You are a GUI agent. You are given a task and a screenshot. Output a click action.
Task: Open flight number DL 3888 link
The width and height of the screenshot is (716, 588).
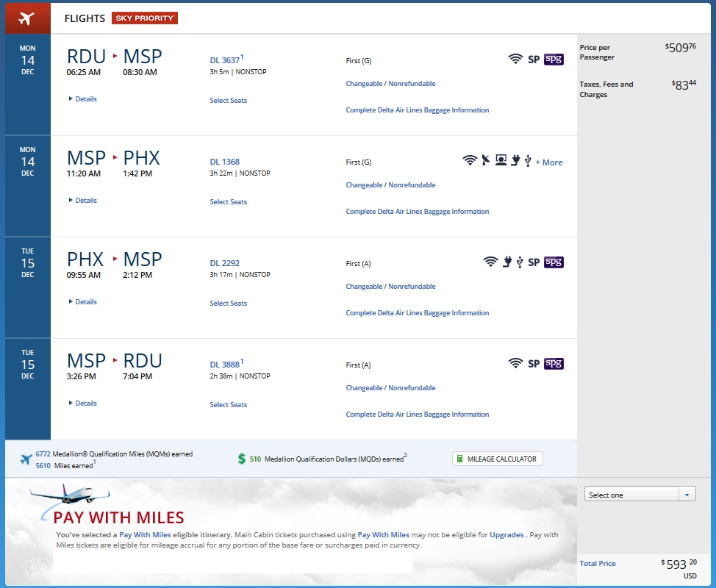tap(225, 365)
